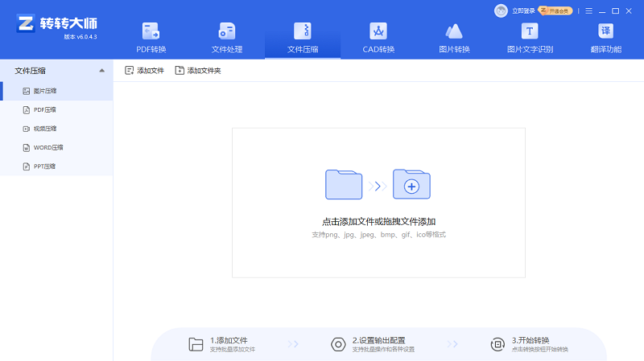Open the PDF转换 tab
Image resolution: width=644 pixels, height=361 pixels.
151,38
